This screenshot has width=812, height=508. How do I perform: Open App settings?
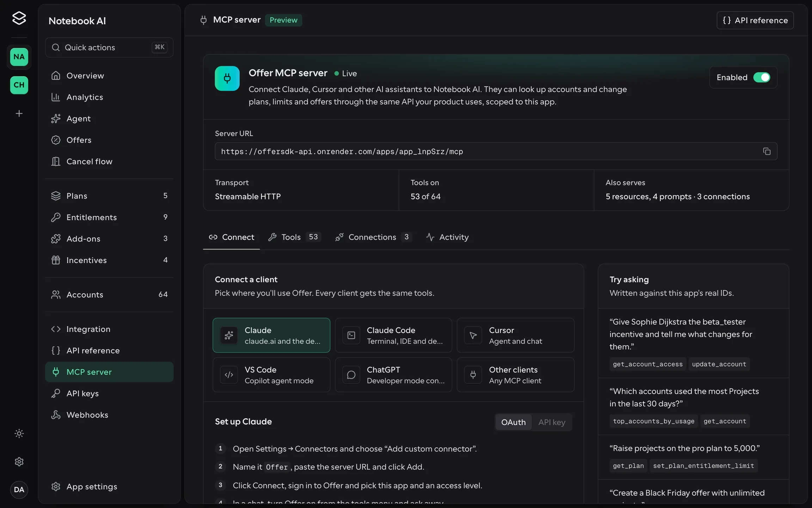point(109,486)
